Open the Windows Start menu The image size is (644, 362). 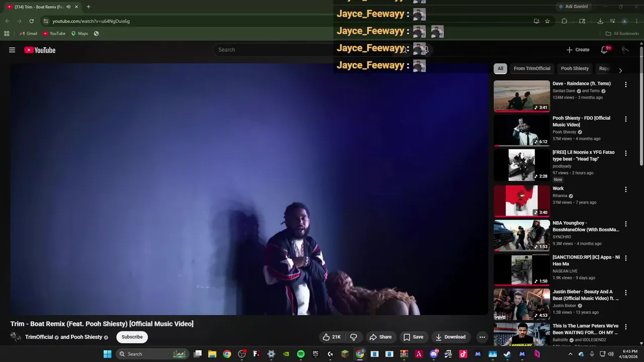(x=107, y=354)
